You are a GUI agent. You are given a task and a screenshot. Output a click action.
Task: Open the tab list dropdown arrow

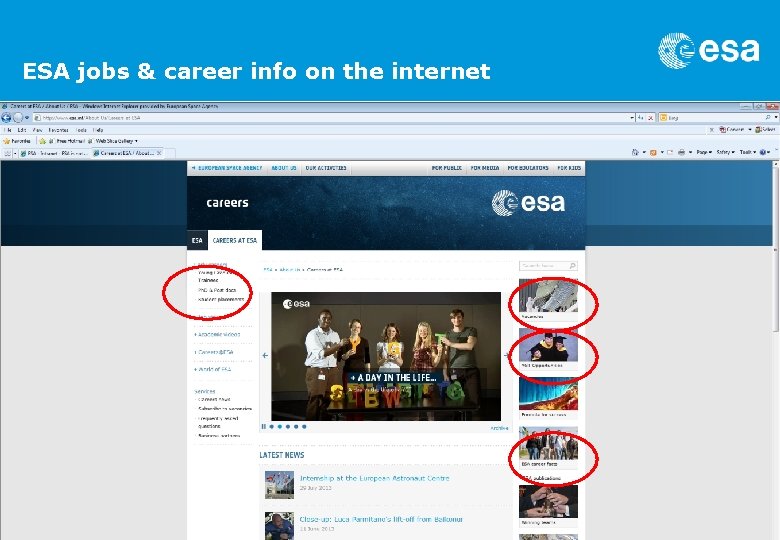(x=15, y=153)
